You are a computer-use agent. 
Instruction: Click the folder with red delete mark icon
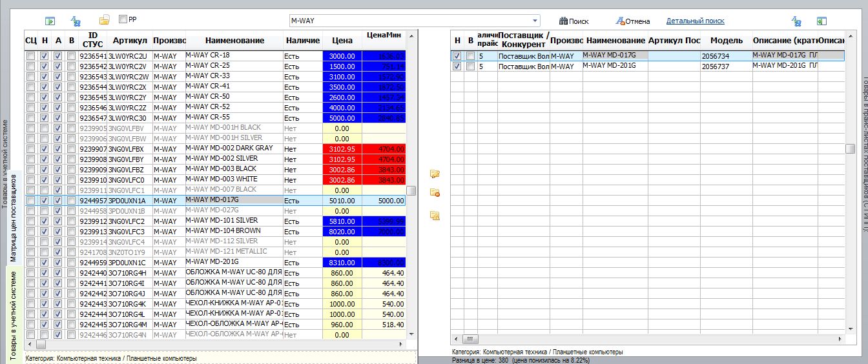[x=435, y=192]
